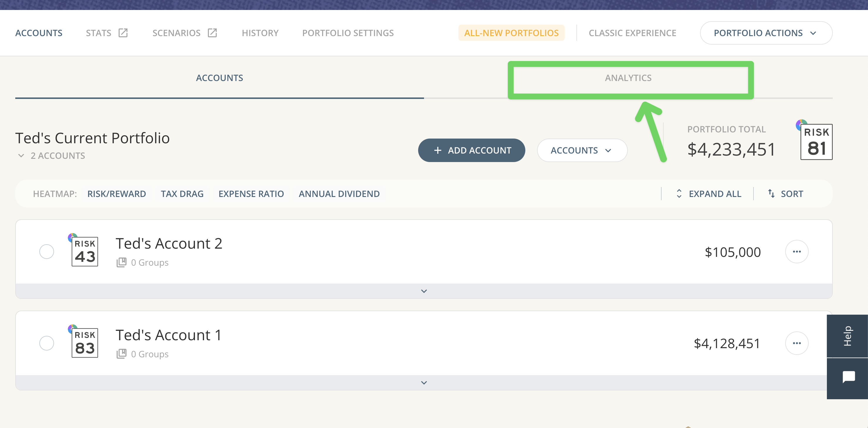Open the STATS external link icon

tap(123, 33)
